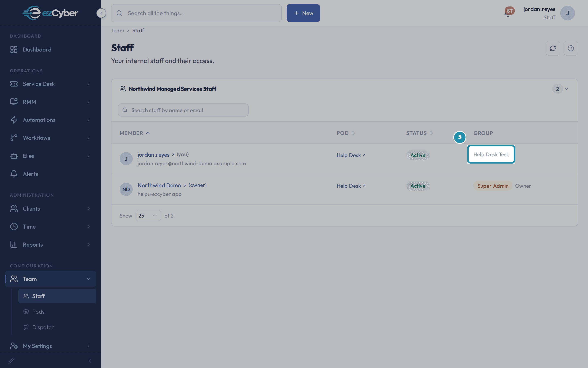Refresh the Staff list
Viewport: 588px width, 368px height.
click(x=553, y=48)
